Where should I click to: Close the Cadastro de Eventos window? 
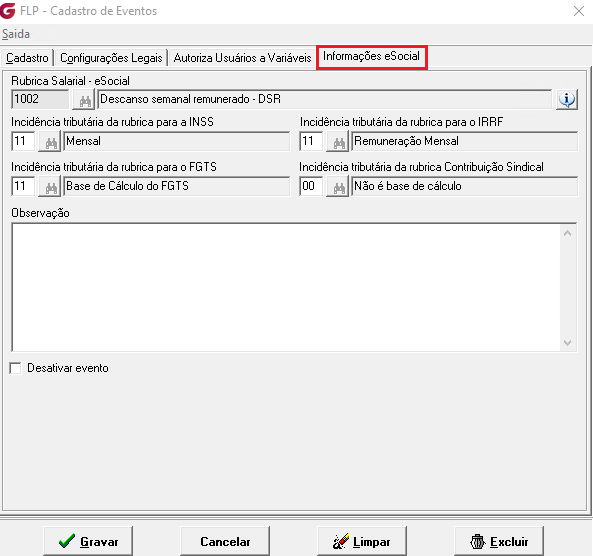pyautogui.click(x=579, y=11)
